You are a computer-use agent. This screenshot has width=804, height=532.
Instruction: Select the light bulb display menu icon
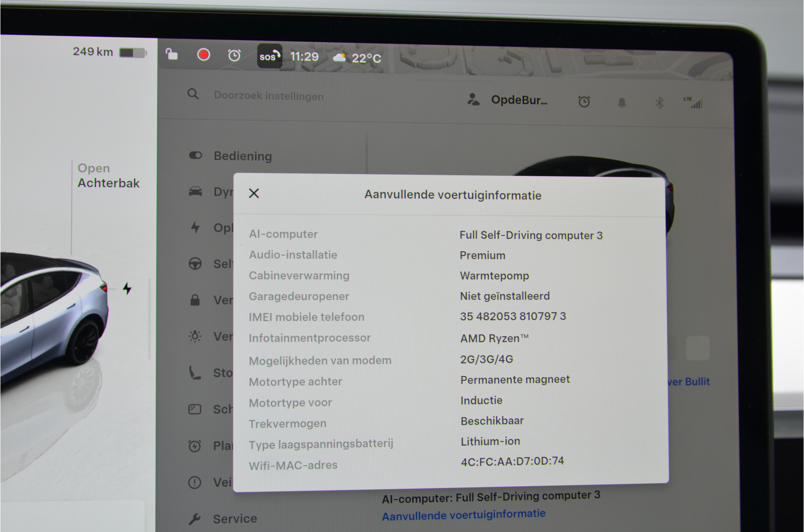[195, 336]
